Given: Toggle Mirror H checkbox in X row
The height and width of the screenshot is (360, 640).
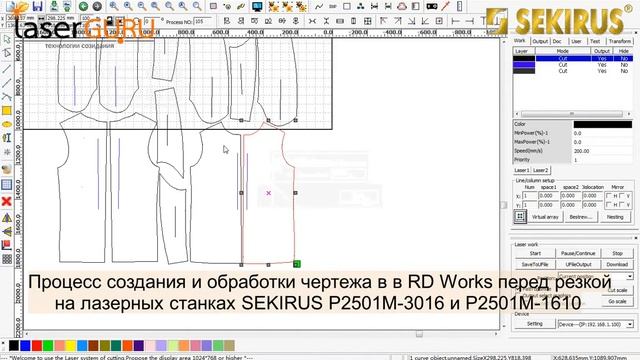Looking at the screenshot, I should 609,196.
